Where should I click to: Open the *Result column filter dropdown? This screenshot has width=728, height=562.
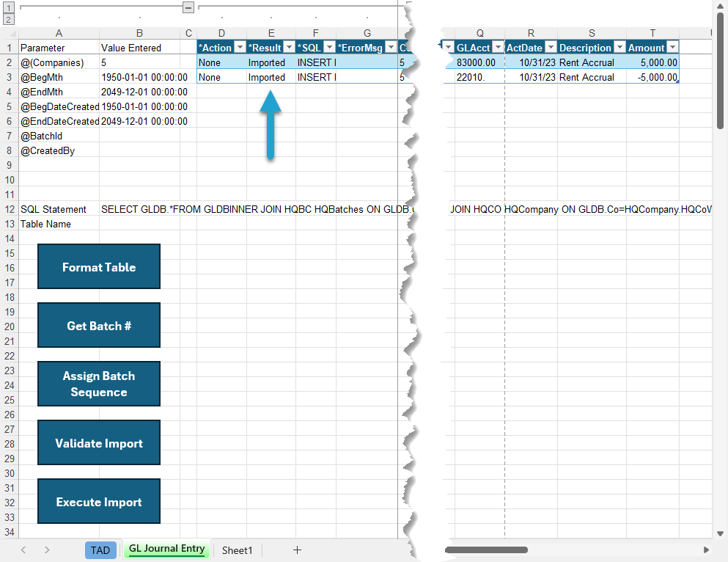click(x=289, y=47)
